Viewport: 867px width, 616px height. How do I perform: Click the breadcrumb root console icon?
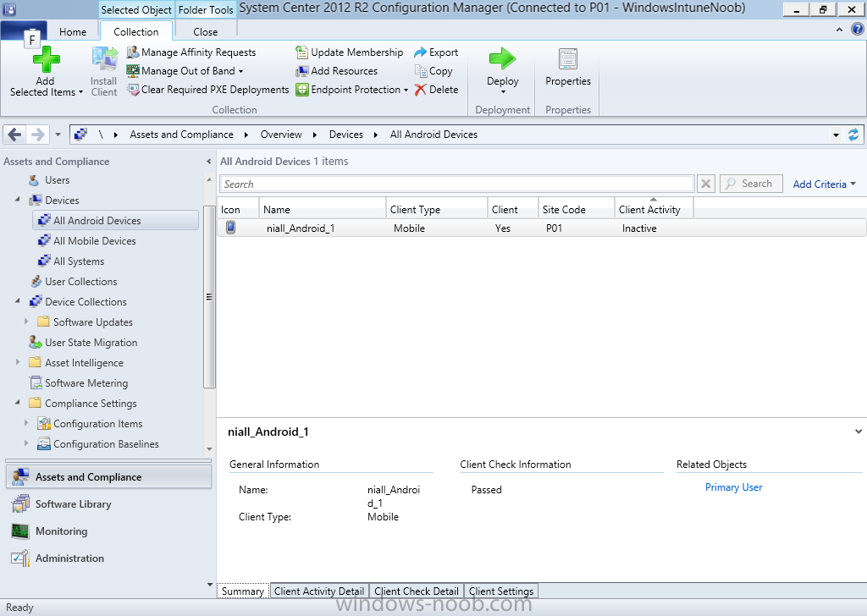point(80,135)
